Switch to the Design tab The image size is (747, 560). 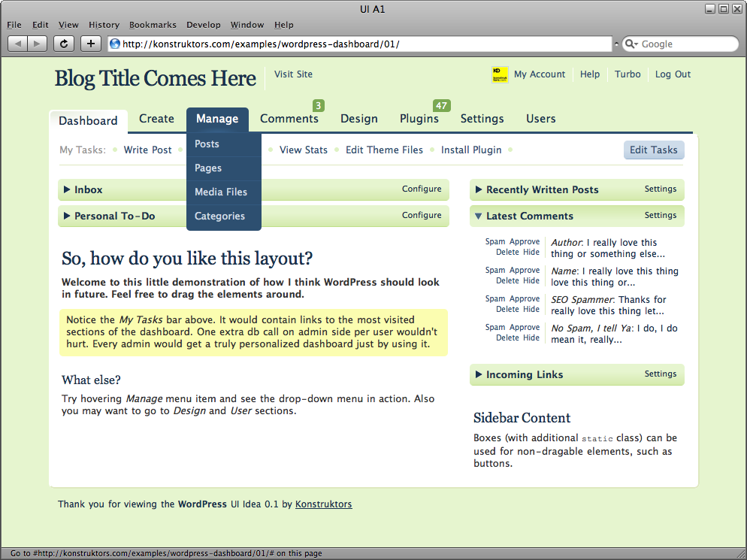pyautogui.click(x=359, y=119)
